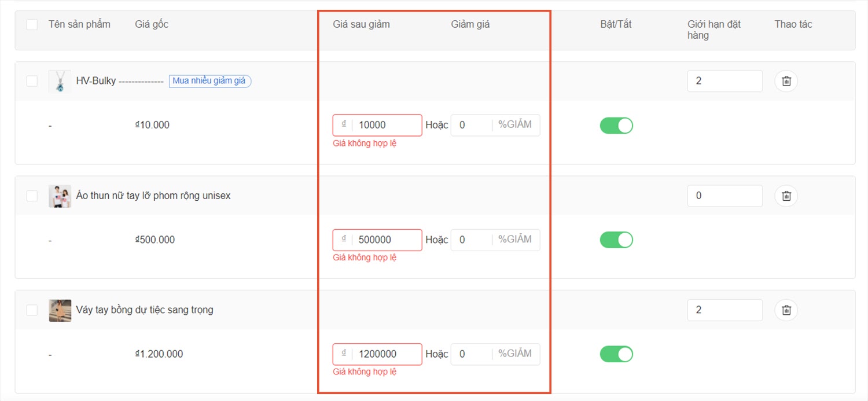Screen dimensions: 868x401
Task: Click Váy tay bồng product thumbnail
Action: pos(60,310)
